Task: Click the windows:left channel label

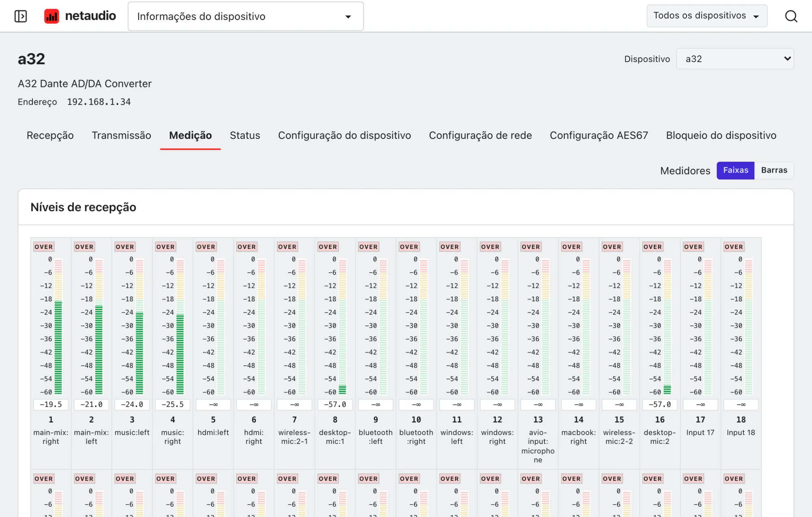Action: click(457, 437)
